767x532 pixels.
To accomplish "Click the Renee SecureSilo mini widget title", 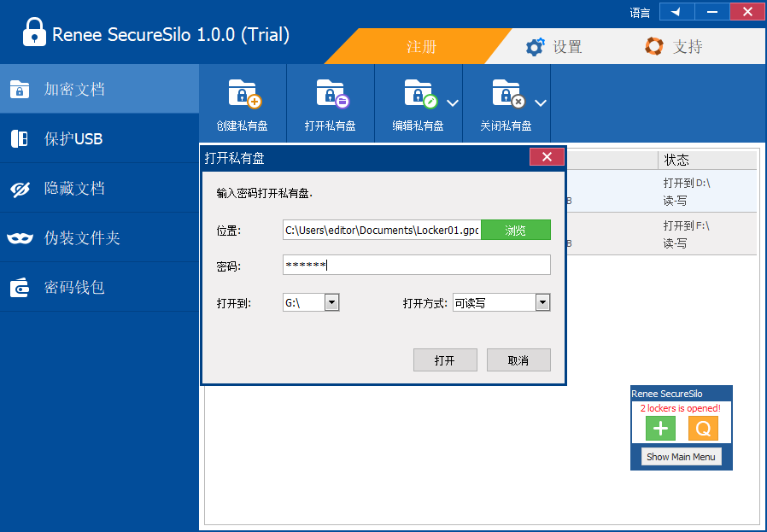I will (x=667, y=394).
